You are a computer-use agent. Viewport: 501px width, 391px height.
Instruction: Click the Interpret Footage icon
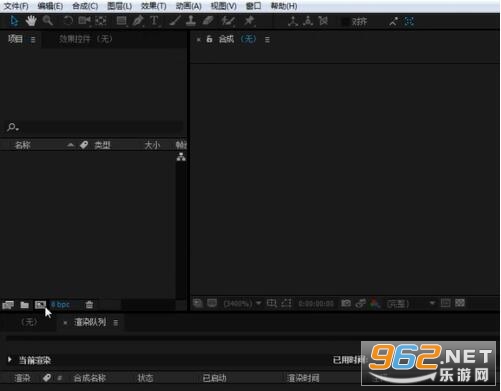tap(8, 304)
